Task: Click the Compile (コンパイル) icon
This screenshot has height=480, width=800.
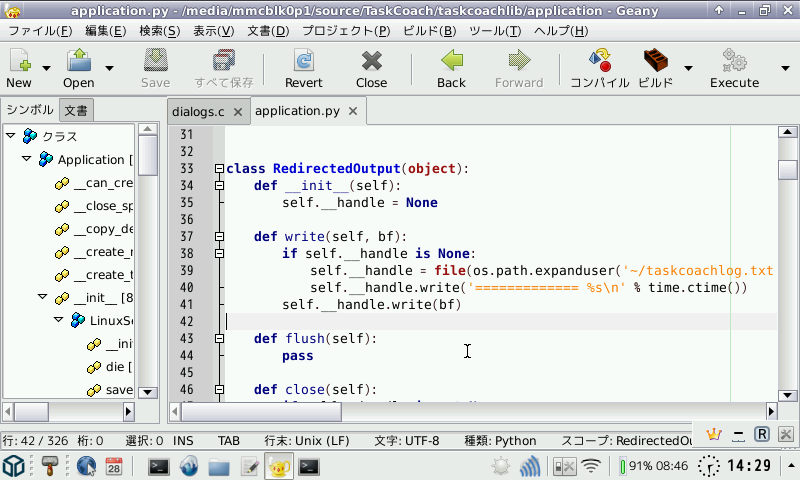Action: point(600,60)
